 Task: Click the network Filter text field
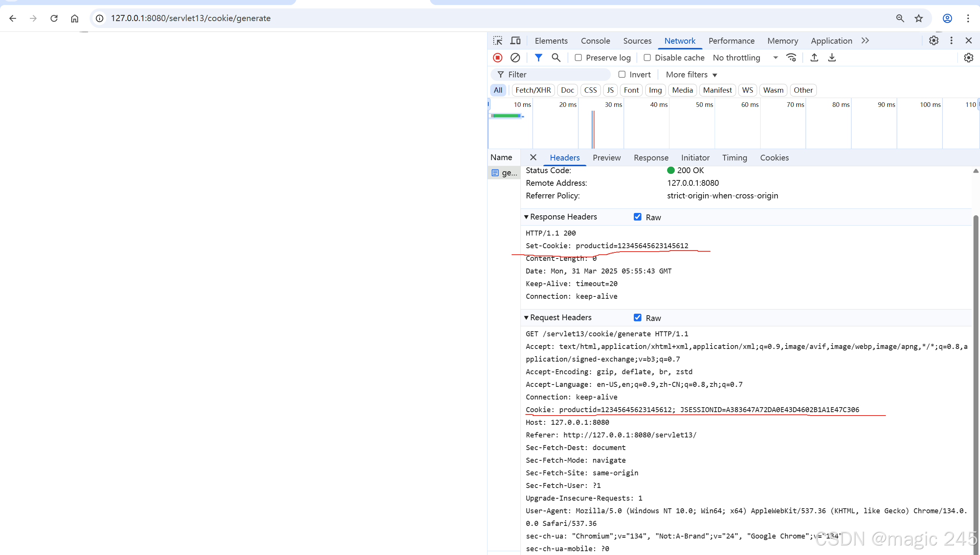pos(555,75)
